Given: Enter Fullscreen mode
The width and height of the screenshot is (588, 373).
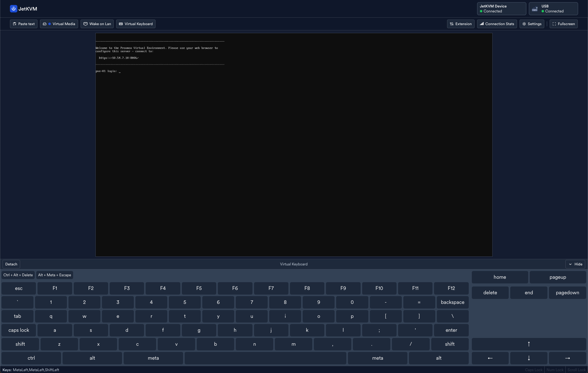Looking at the screenshot, I should click(563, 24).
